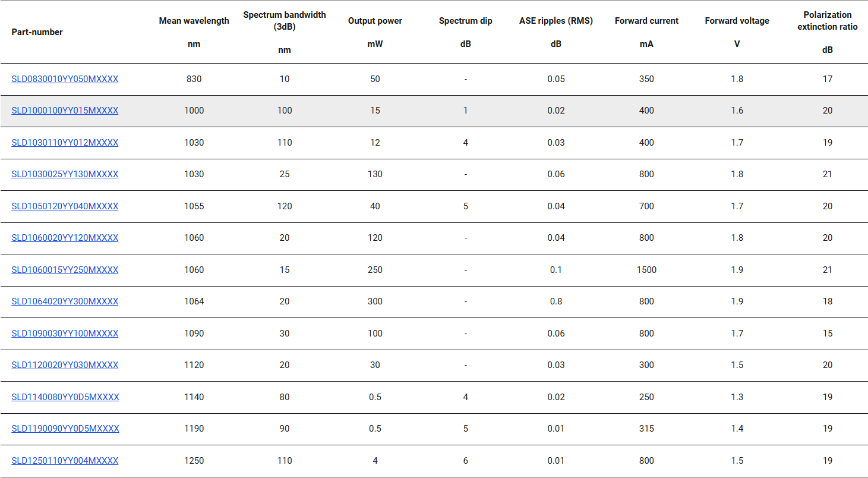Open part SLD1140080YY0D5MXXXX link
The height and width of the screenshot is (478, 868).
(x=65, y=397)
